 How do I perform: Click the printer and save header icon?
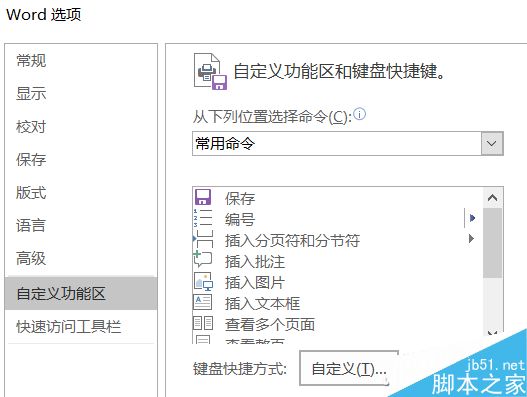210,72
